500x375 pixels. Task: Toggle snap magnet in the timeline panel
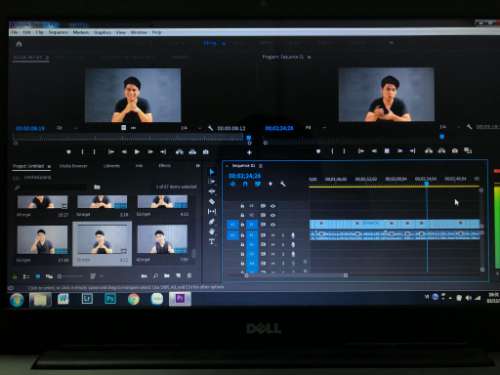click(x=245, y=184)
